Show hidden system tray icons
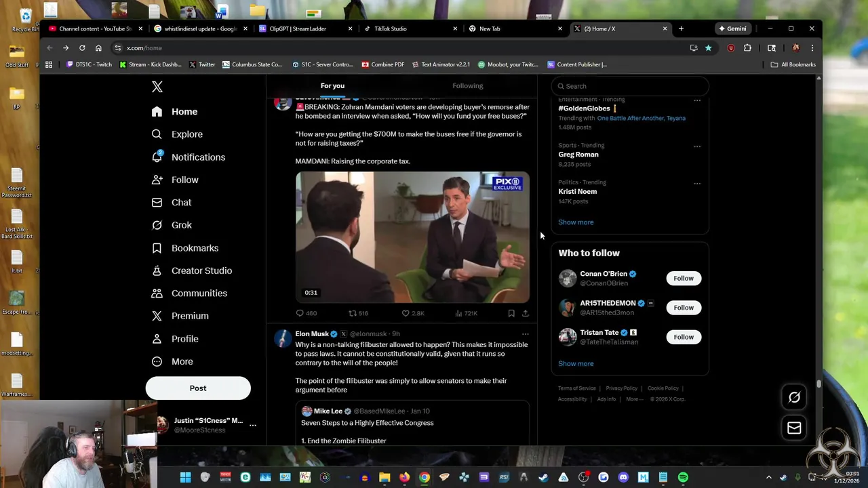 768,477
